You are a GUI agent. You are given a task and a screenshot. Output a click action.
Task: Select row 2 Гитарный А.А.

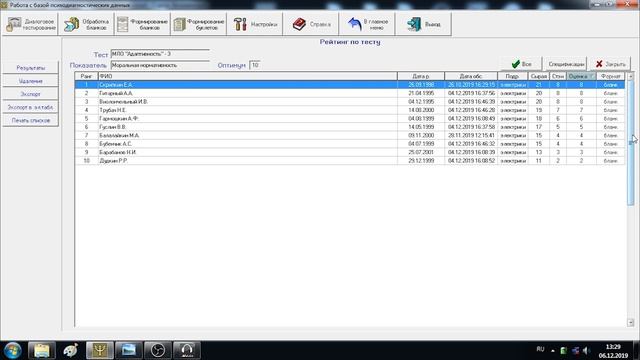click(350, 93)
